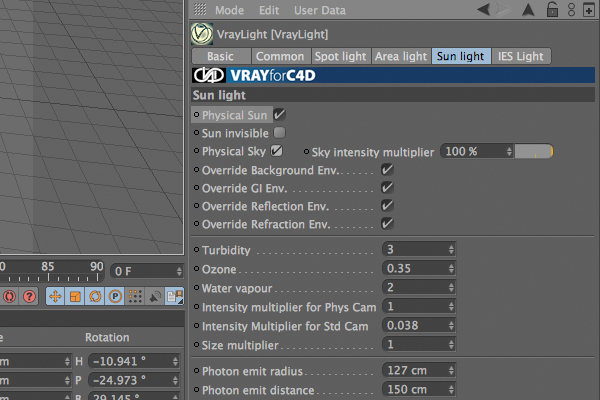Click the Size multiplier stepper arrows

pyautogui.click(x=451, y=345)
